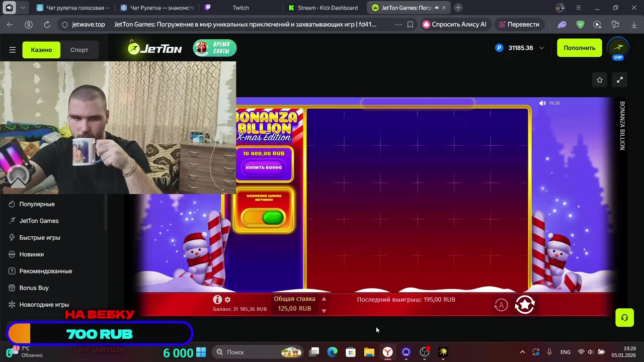
Task: Open the Yandex home Я button
Action: pyautogui.click(x=29, y=24)
